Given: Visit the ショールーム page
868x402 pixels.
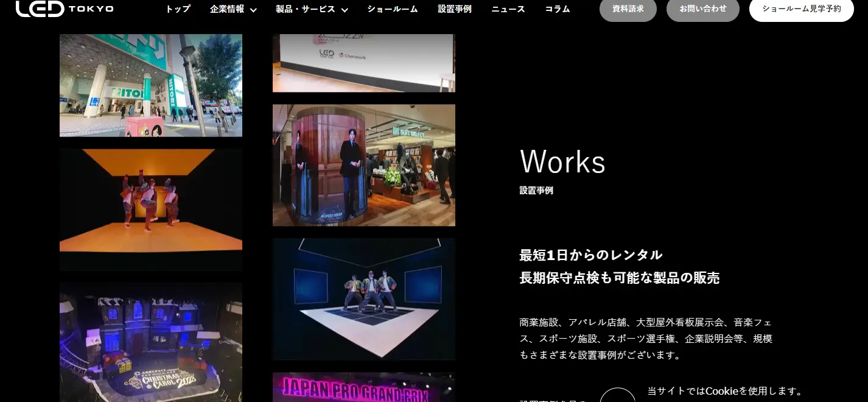Looking at the screenshot, I should pyautogui.click(x=393, y=9).
